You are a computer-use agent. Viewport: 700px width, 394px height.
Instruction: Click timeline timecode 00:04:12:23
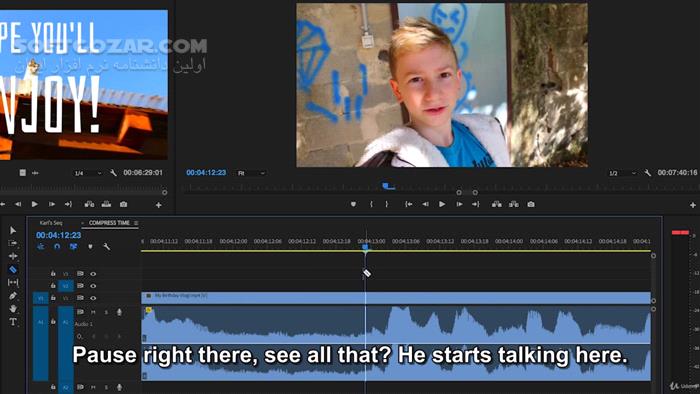[58, 235]
